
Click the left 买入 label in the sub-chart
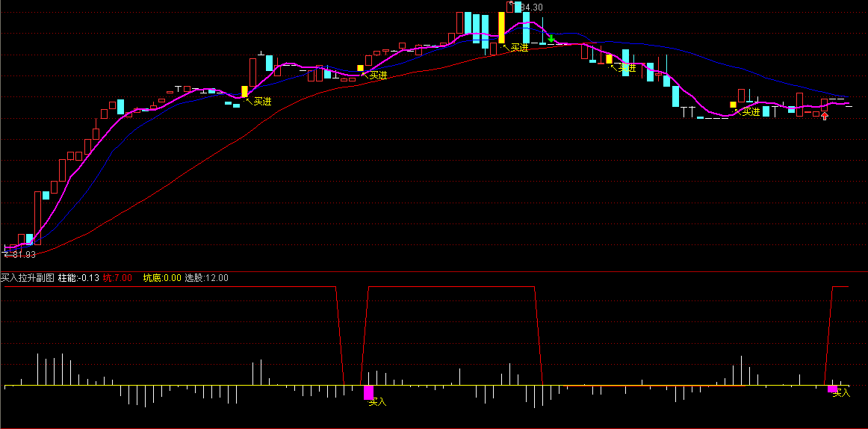coord(377,402)
